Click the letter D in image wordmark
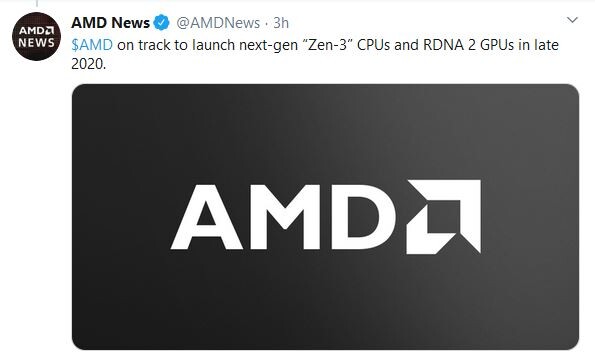Viewport: 595px width, 360px height. point(363,217)
